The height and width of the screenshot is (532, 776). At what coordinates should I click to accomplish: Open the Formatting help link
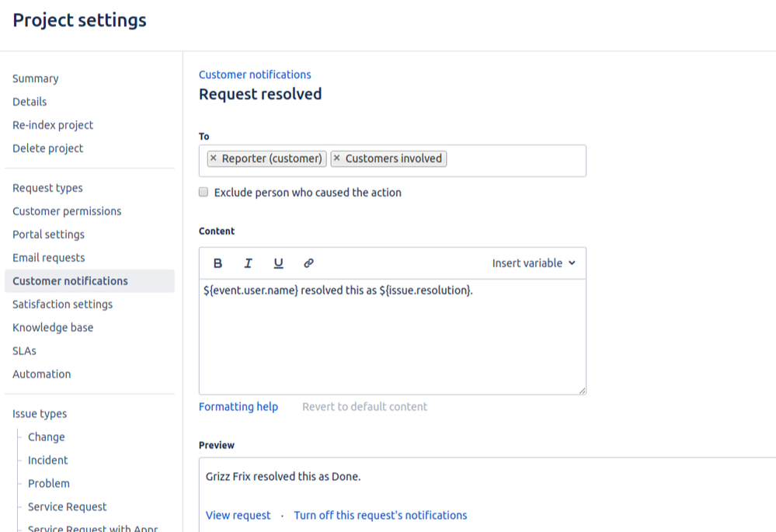pyautogui.click(x=238, y=407)
